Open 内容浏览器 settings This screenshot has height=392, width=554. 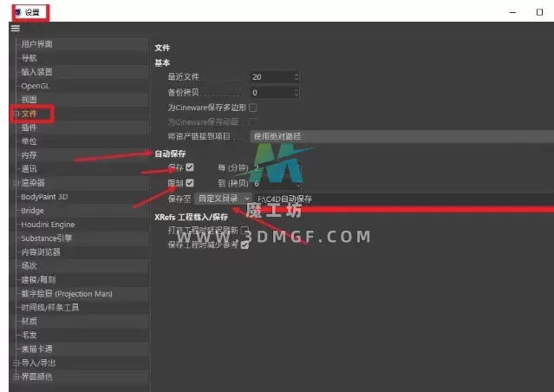(41, 252)
